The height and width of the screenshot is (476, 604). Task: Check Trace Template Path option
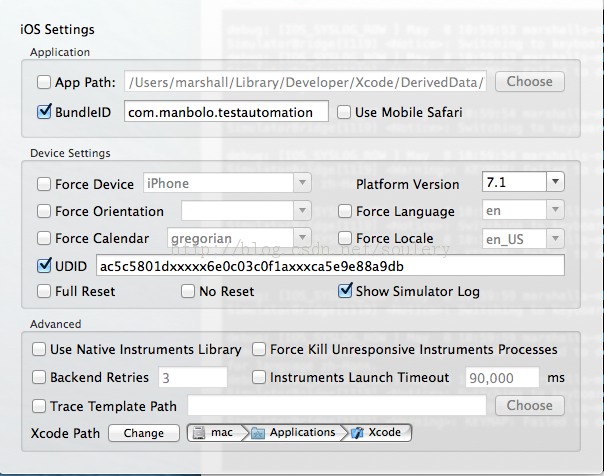coord(39,406)
